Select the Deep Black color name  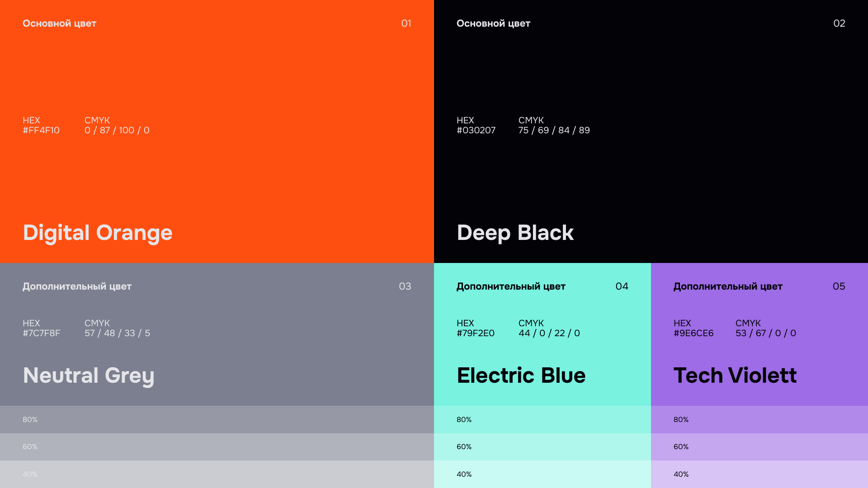coord(515,233)
